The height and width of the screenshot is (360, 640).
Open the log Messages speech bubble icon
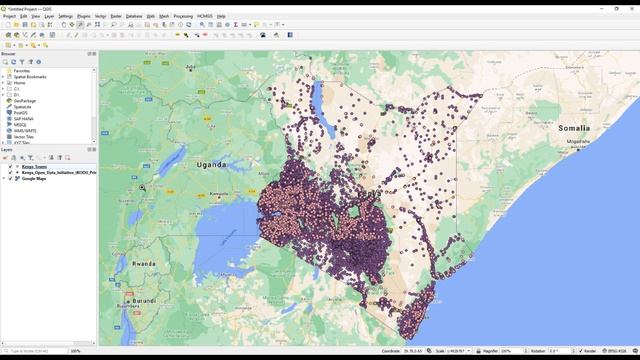tap(635, 351)
